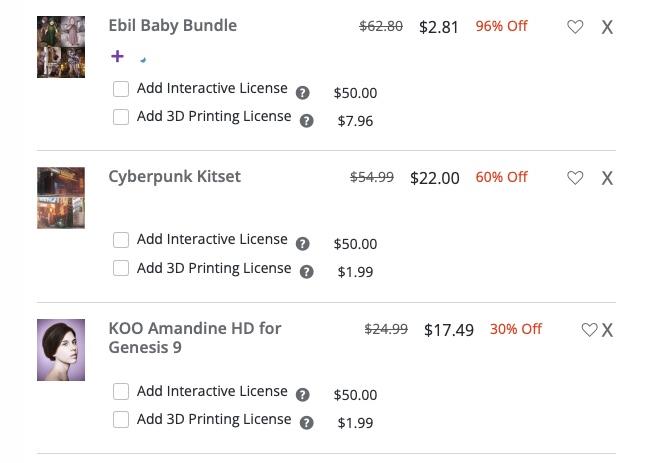The height and width of the screenshot is (463, 652).
Task: Remove Cyberpunk Kitset from cart
Action: 607,179
